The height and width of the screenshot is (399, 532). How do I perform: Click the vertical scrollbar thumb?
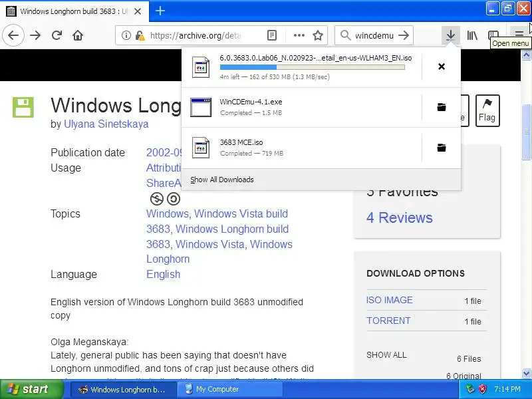pyautogui.click(x=526, y=132)
